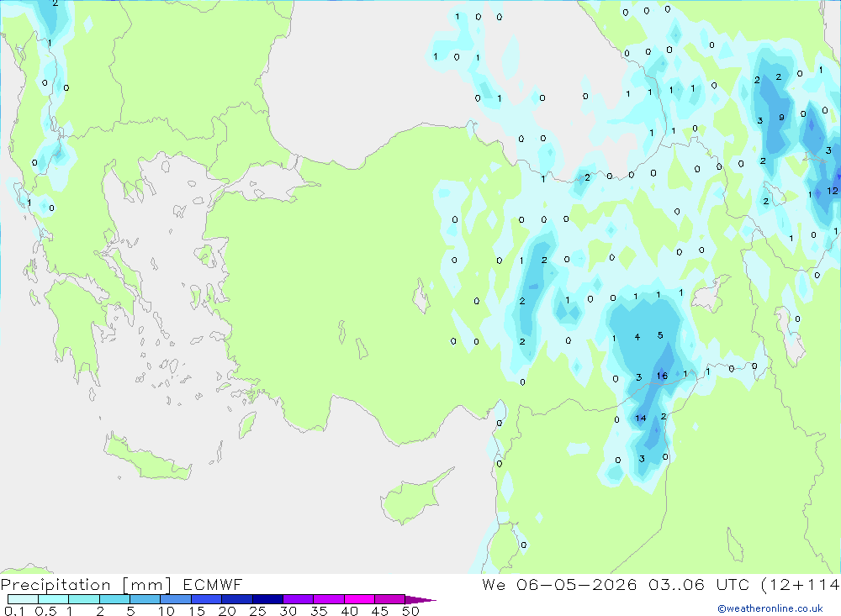Pick the 15–20 mm legend swatch

[207, 599]
